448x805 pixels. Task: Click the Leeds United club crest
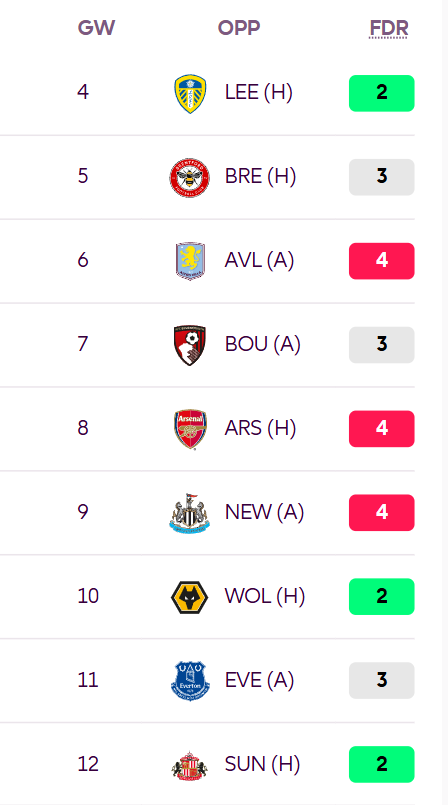pos(190,93)
